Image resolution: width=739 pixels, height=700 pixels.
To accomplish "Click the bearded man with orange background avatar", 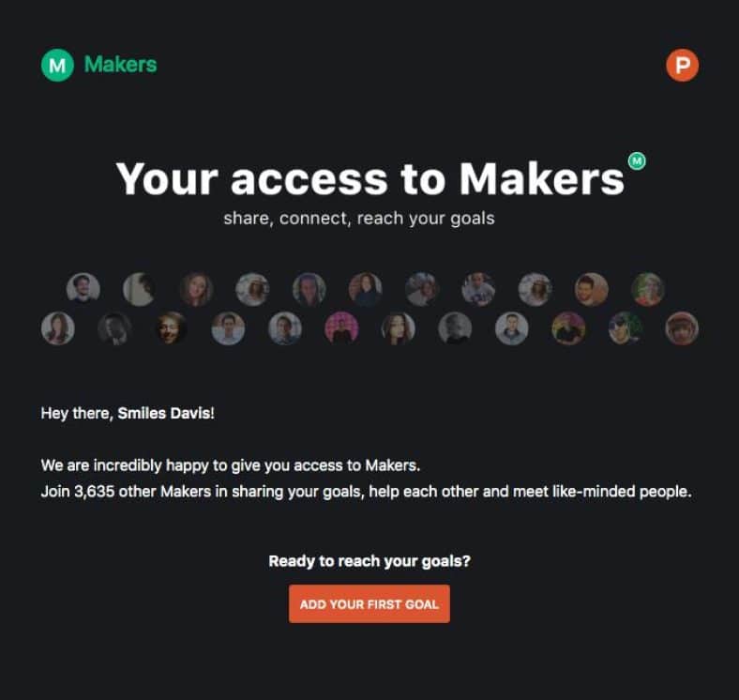I will pyautogui.click(x=592, y=289).
